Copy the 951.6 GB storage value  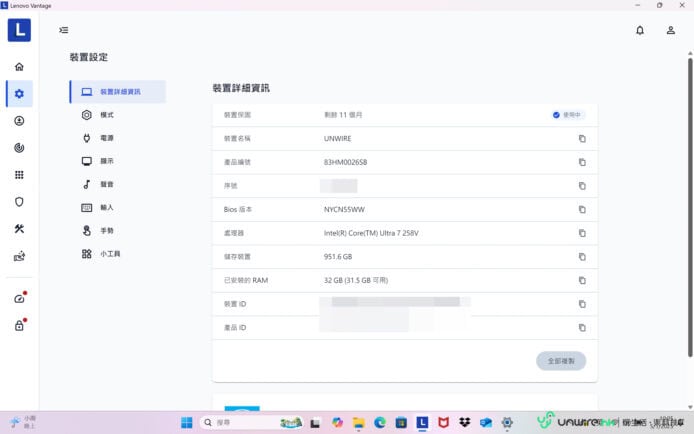(x=582, y=257)
